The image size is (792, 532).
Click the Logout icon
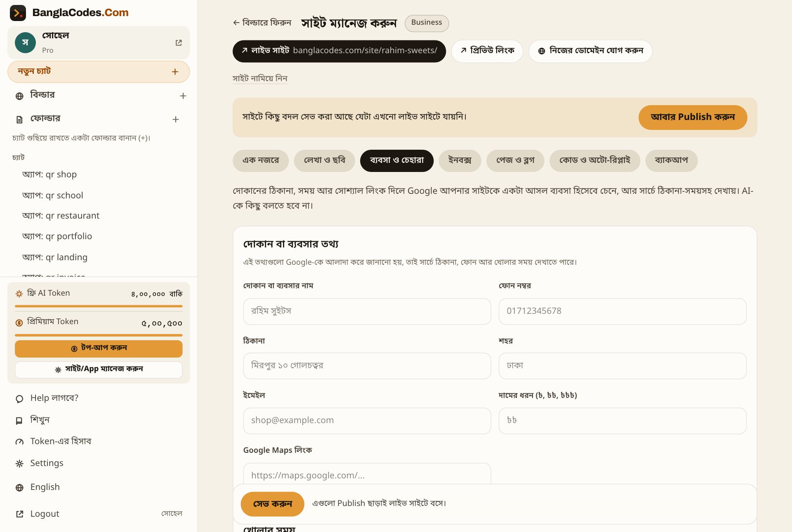(x=19, y=514)
